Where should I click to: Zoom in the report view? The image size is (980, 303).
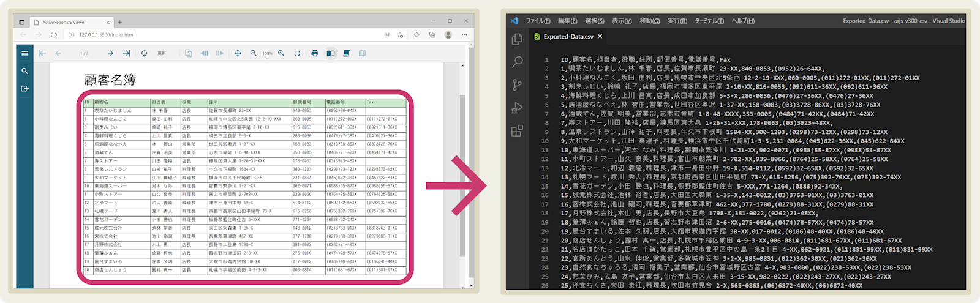[281, 53]
